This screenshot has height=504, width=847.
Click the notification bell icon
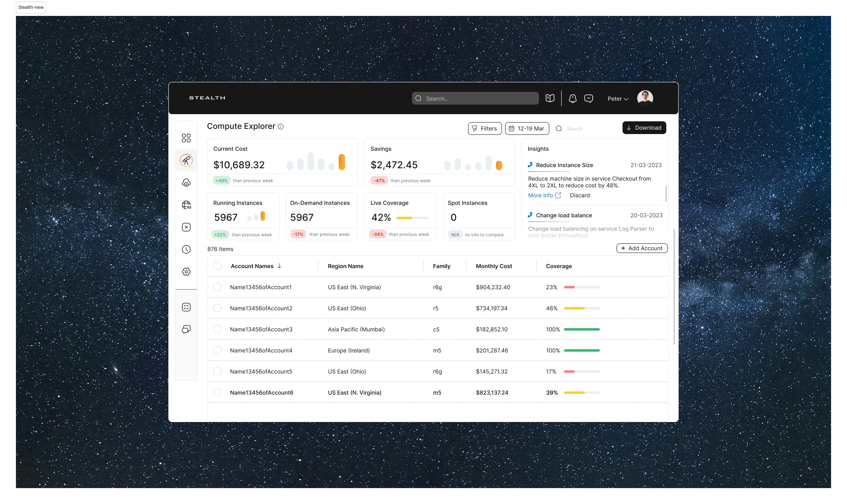click(x=572, y=99)
